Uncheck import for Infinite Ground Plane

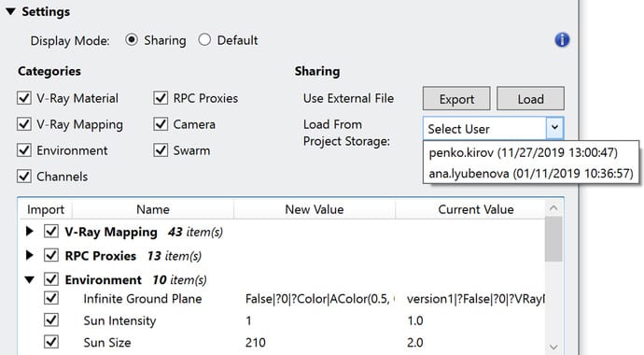point(51,298)
